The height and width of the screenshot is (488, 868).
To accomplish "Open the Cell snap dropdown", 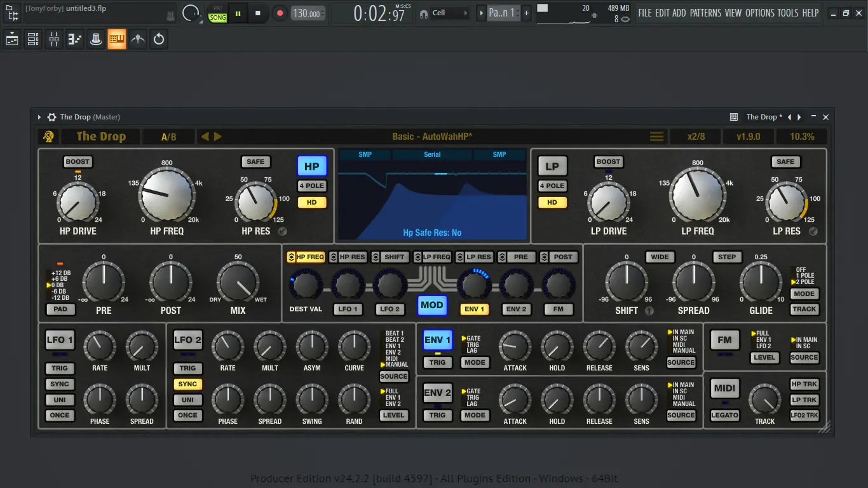I will pyautogui.click(x=451, y=13).
